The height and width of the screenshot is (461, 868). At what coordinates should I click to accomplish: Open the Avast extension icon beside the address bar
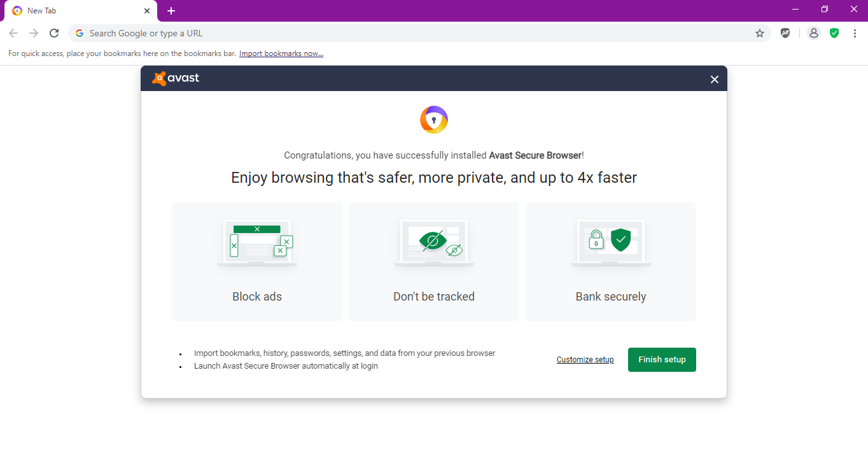point(785,33)
